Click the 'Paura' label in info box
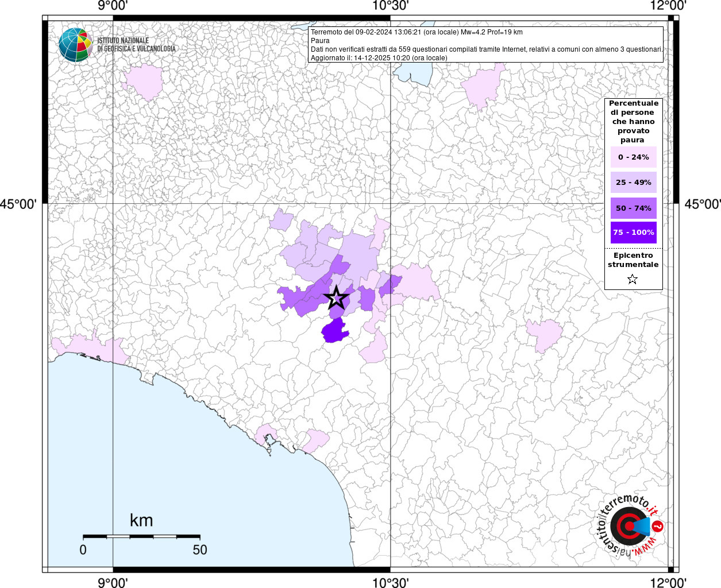Viewport: 721px width, 588px height. coord(320,41)
